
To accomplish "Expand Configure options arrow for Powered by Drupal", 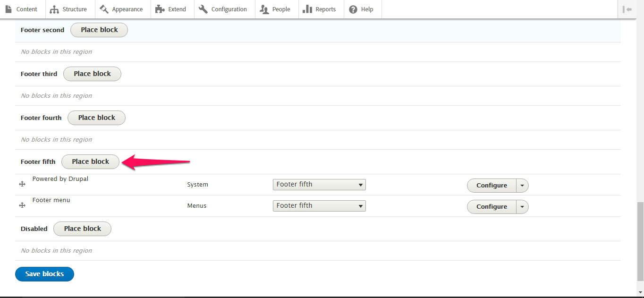I will (522, 186).
